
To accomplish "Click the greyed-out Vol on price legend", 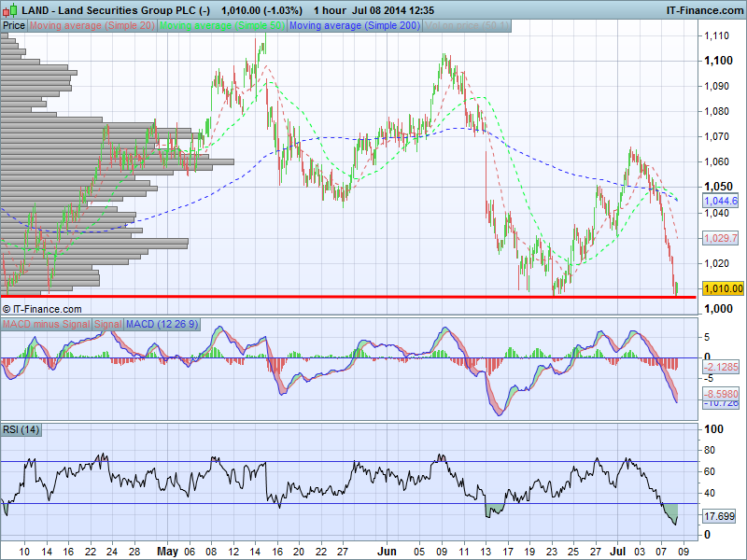I will [x=466, y=26].
